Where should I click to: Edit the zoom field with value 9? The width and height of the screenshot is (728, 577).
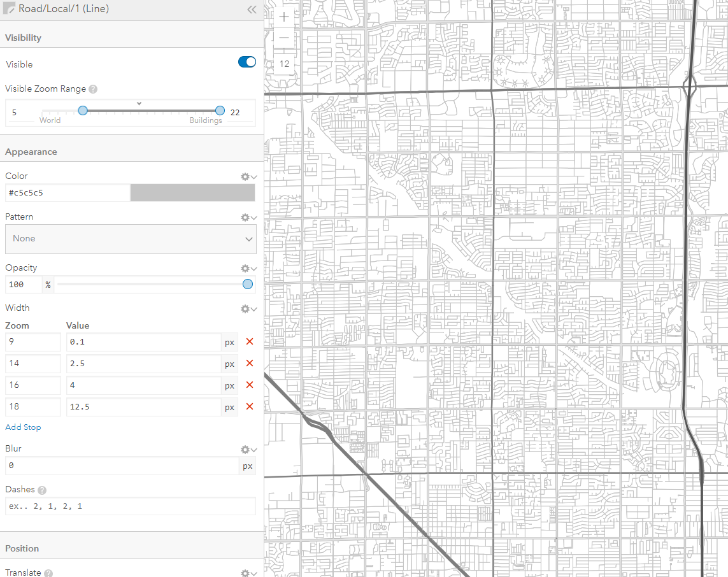(x=33, y=342)
